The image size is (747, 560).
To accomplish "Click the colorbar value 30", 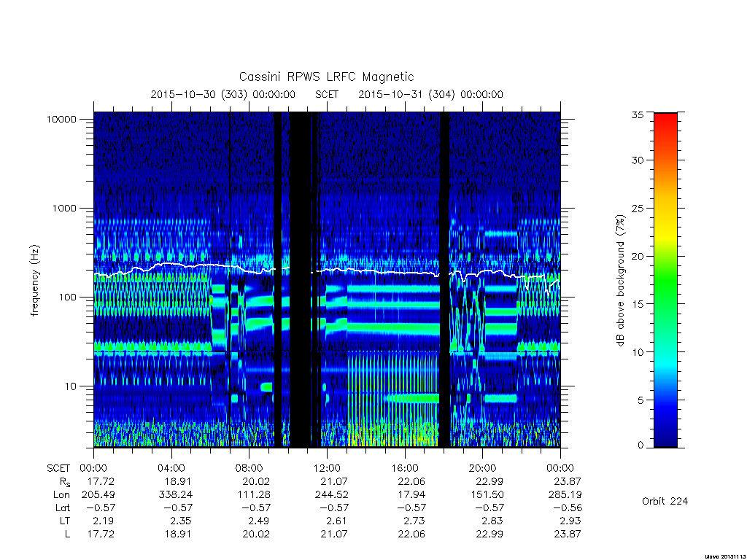I will (x=638, y=160).
